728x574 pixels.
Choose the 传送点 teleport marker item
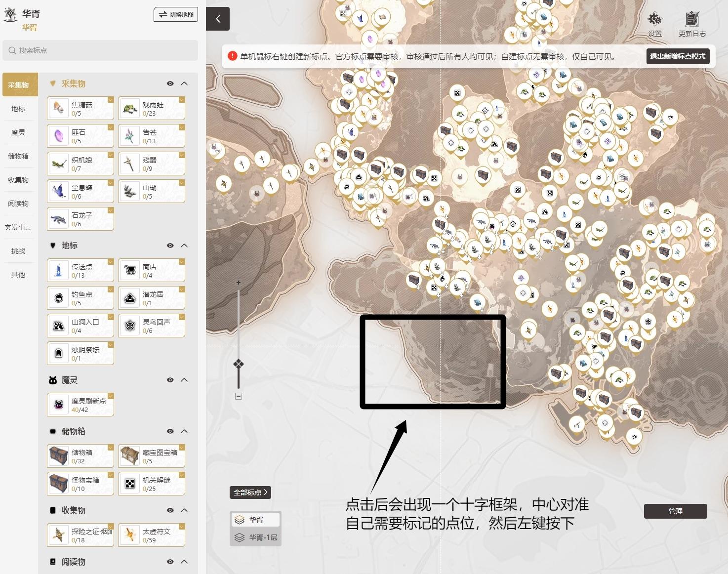pos(81,270)
